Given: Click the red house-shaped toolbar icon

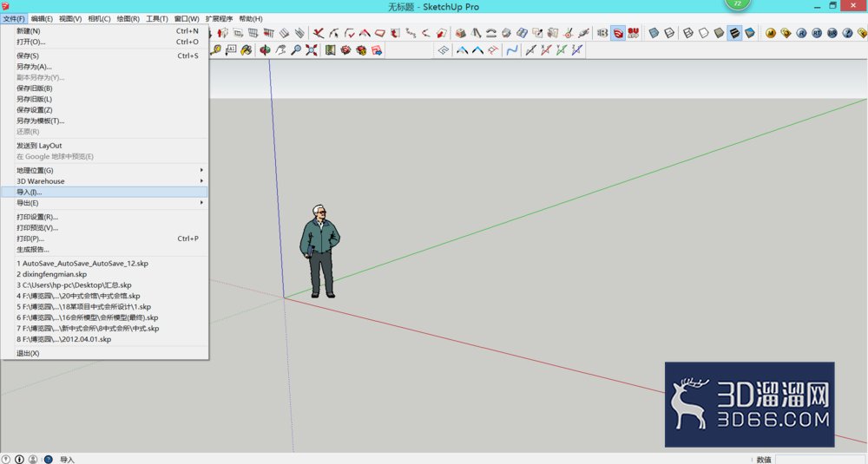Looking at the screenshot, I should (x=365, y=33).
